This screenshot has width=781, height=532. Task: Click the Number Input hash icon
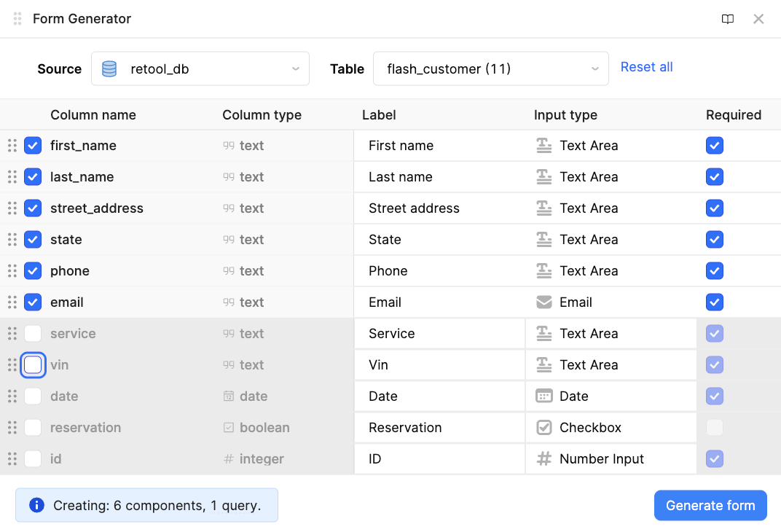(x=543, y=459)
